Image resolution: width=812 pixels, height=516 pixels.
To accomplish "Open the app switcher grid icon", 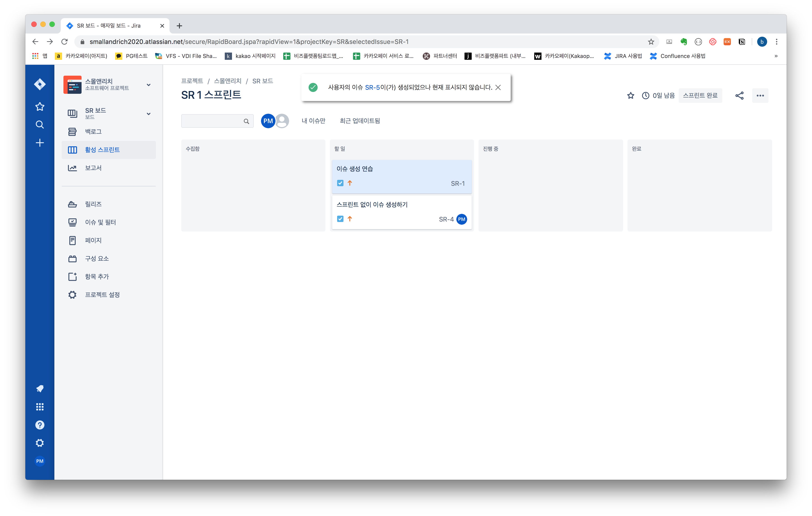I will (x=40, y=407).
